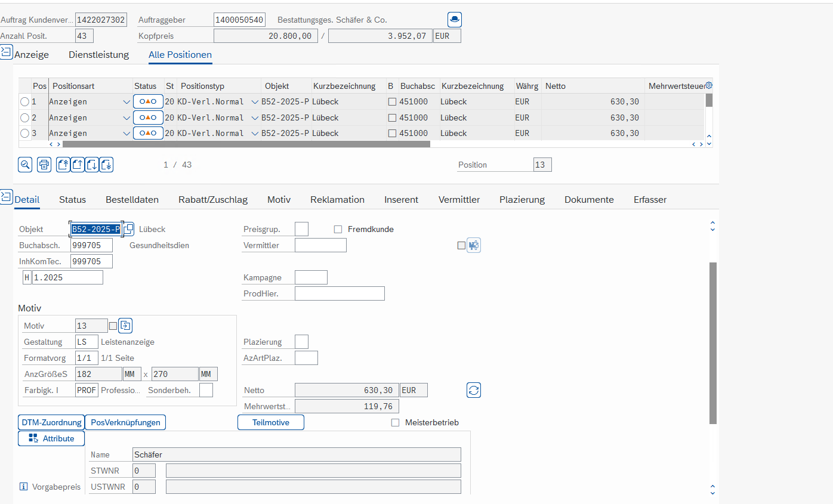Enable the Fremdkunde checkbox

338,229
